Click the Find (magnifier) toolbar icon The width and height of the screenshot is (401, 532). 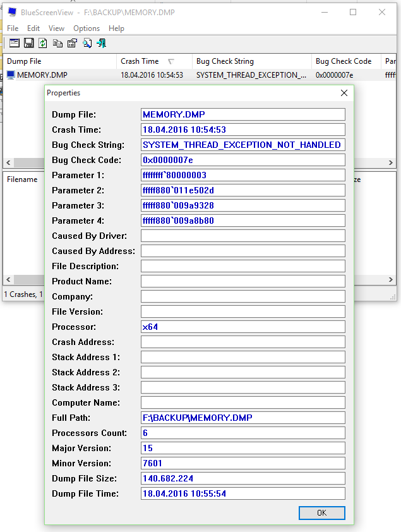87,43
